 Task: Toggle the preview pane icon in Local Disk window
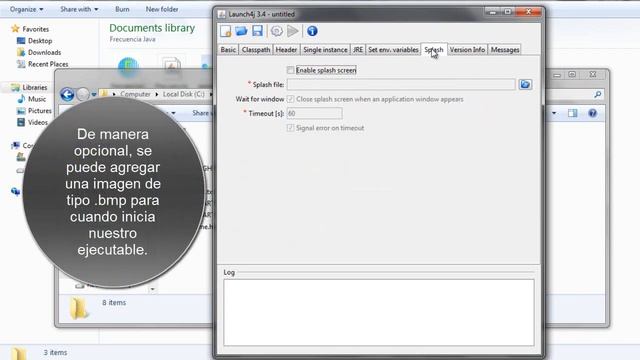pos(573,113)
